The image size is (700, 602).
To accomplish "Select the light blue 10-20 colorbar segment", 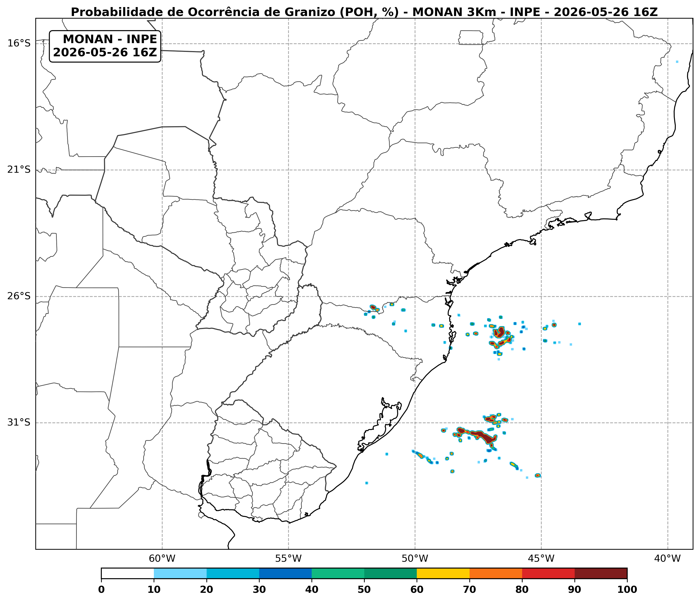I will pos(180,573).
